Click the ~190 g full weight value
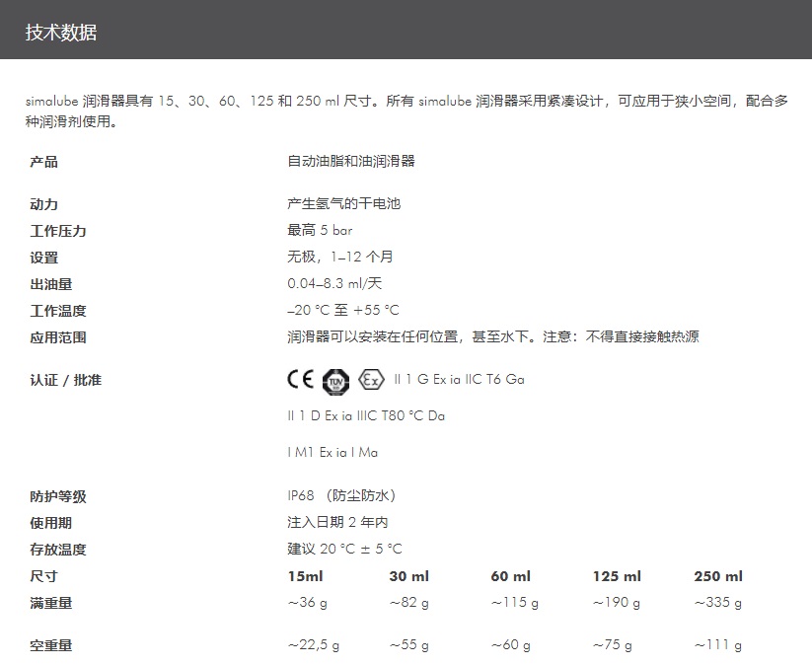The width and height of the screenshot is (812, 666). (617, 602)
